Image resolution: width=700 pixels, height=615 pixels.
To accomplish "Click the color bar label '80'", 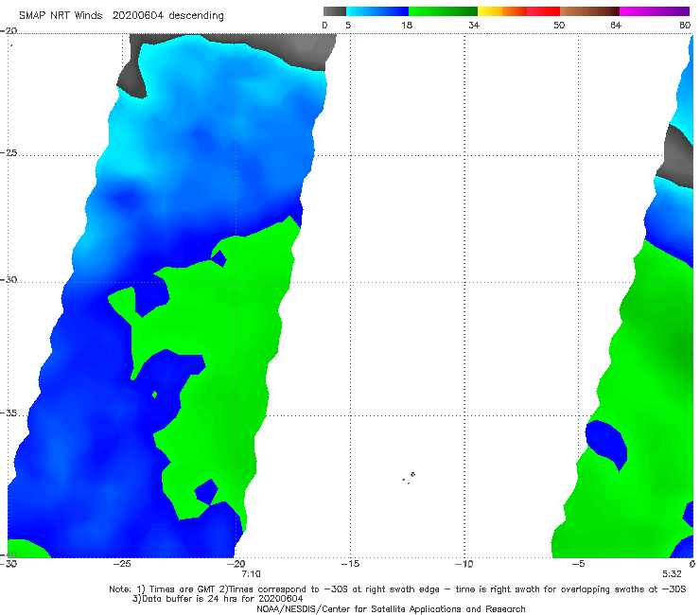I will 685,25.
